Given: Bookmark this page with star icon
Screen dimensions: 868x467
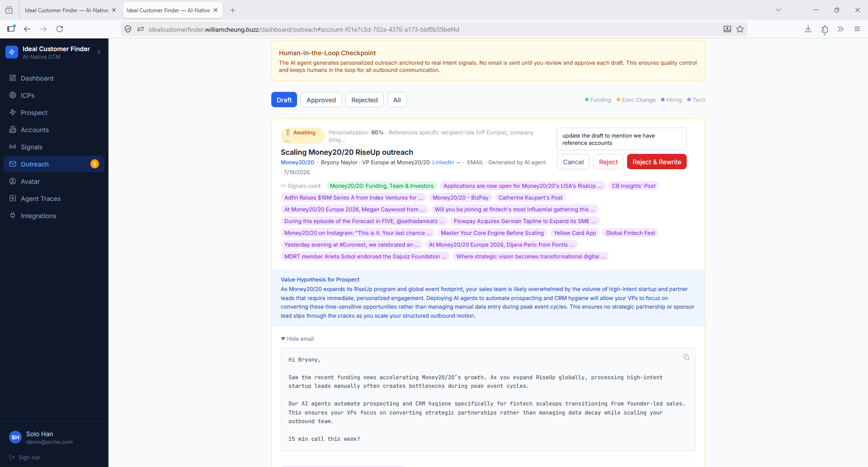Looking at the screenshot, I should [740, 29].
